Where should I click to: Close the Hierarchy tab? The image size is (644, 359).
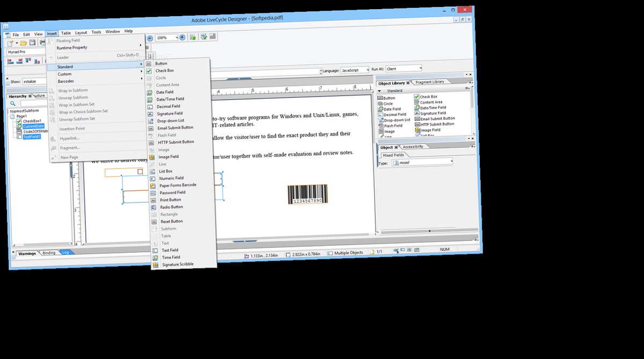click(x=30, y=96)
